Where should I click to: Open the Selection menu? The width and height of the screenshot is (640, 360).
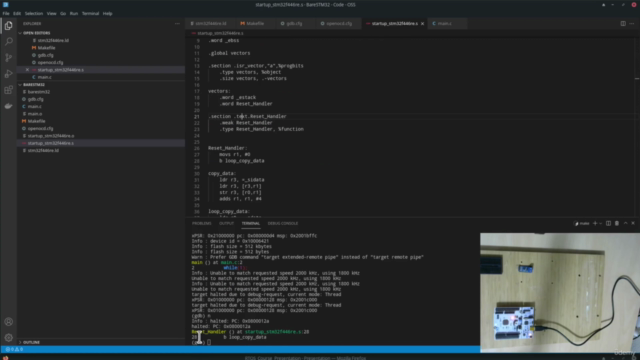(x=33, y=13)
